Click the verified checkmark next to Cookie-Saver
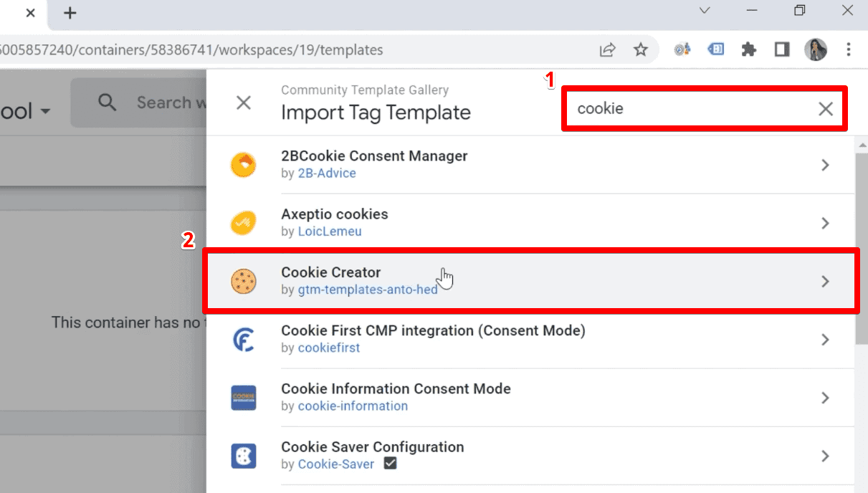This screenshot has height=493, width=868. coord(390,464)
